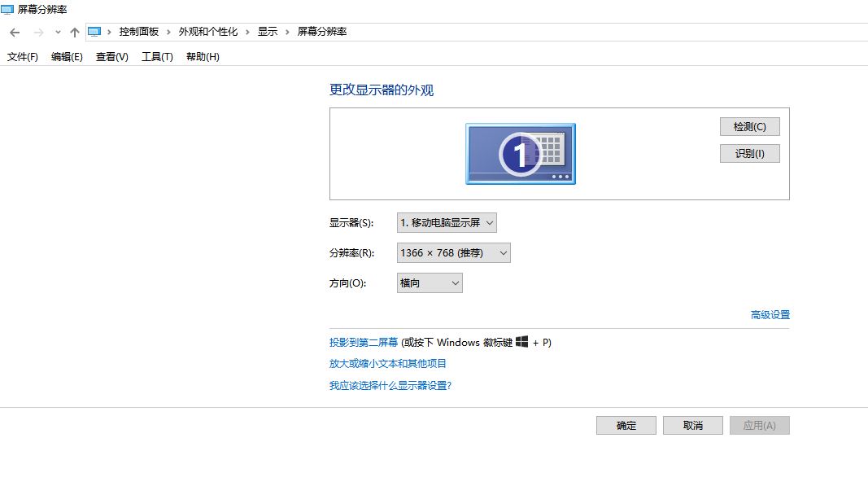Image resolution: width=868 pixels, height=486 pixels.
Task: Open the 编辑(E) menu
Action: click(x=67, y=56)
